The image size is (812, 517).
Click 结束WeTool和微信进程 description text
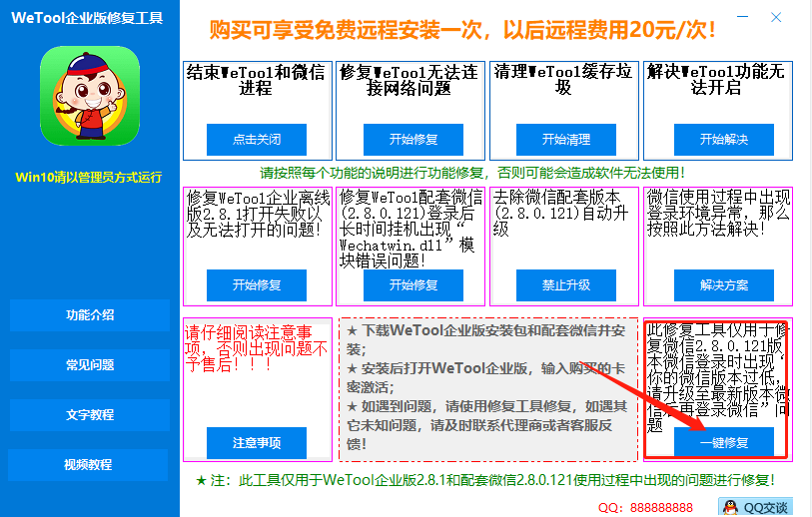(256, 80)
